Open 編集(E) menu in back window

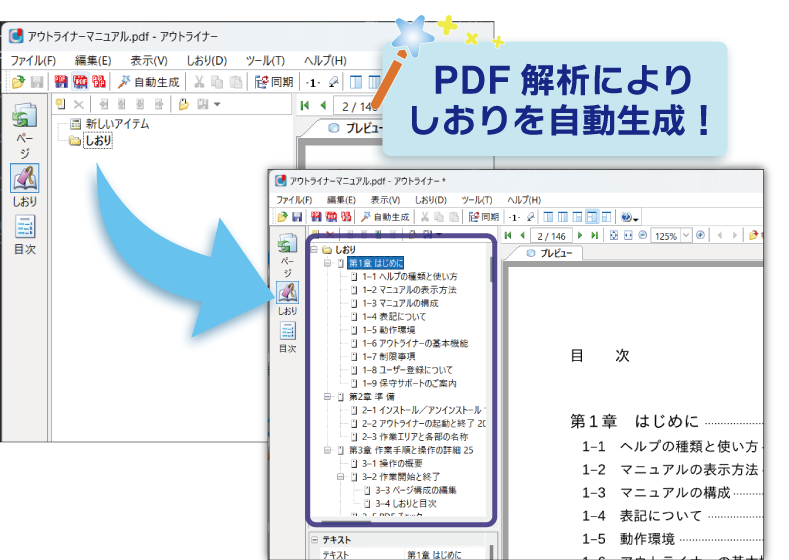tap(93, 61)
